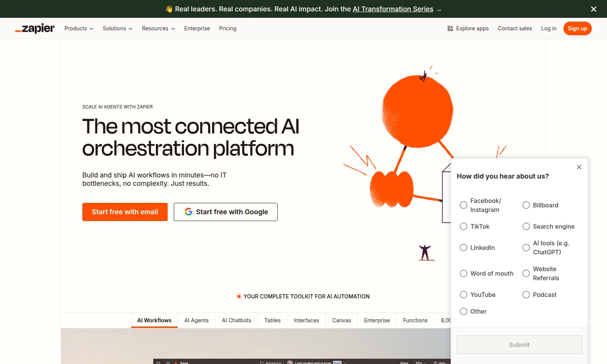Screen dimensions: 607x364
Task: Click the 'Build and ship AI workflows' paragraph
Action: [154, 179]
